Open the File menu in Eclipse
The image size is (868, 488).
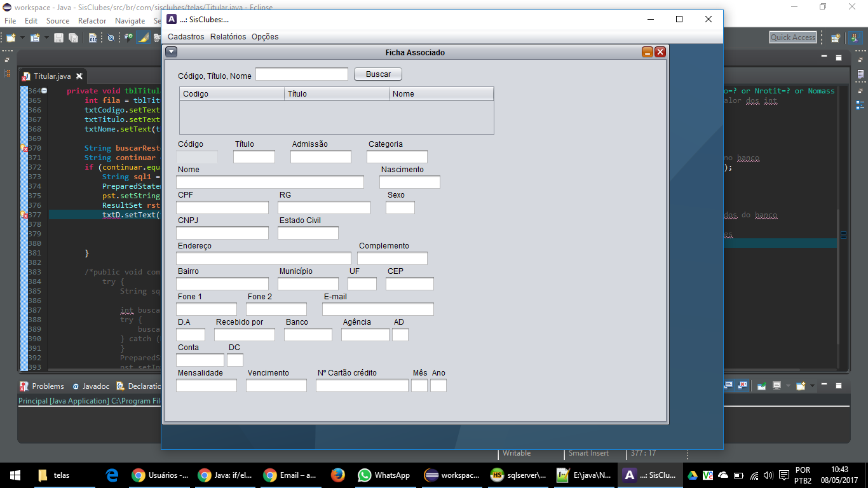tap(10, 21)
